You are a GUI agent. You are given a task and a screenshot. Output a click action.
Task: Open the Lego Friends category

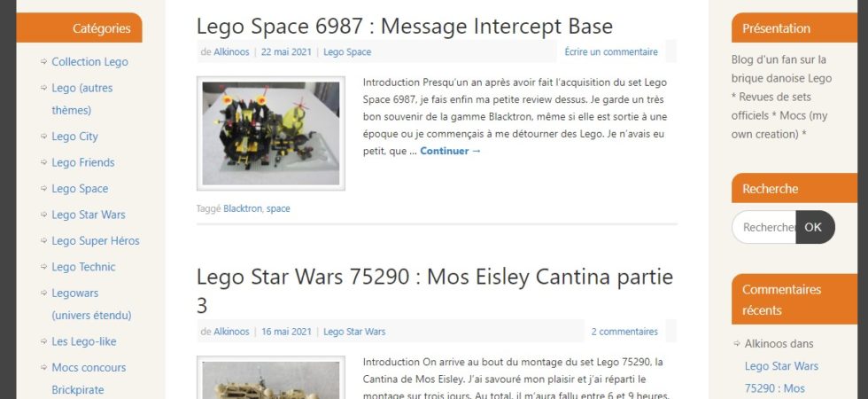(x=83, y=162)
